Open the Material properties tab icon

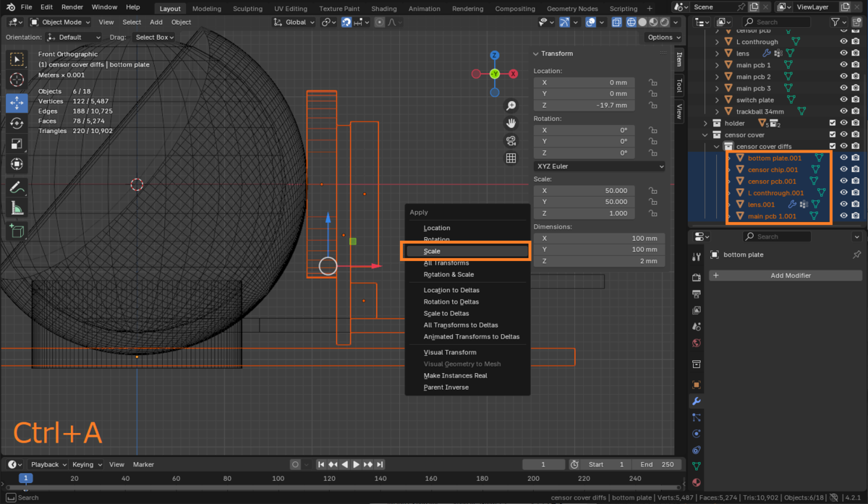(696, 482)
